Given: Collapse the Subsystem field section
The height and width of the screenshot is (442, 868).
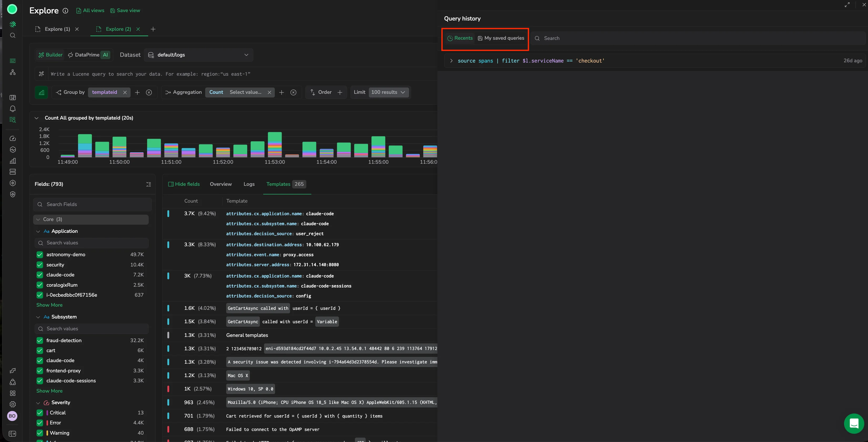Looking at the screenshot, I should tap(38, 317).
